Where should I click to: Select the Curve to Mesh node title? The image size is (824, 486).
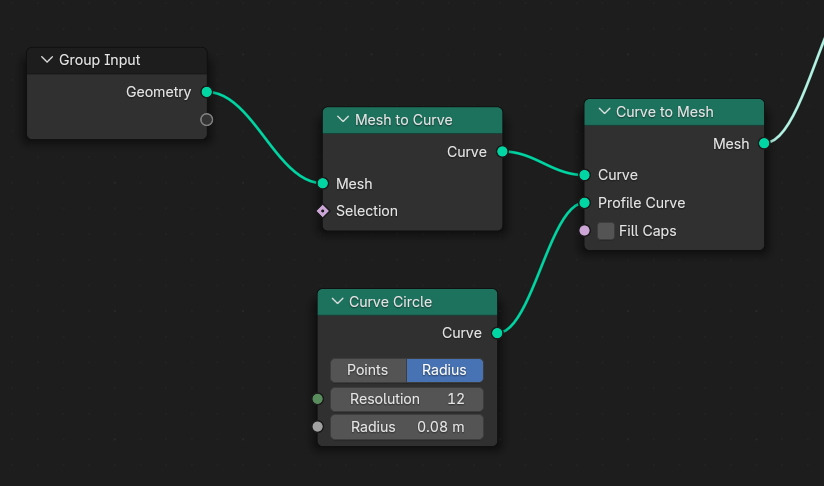pos(665,111)
